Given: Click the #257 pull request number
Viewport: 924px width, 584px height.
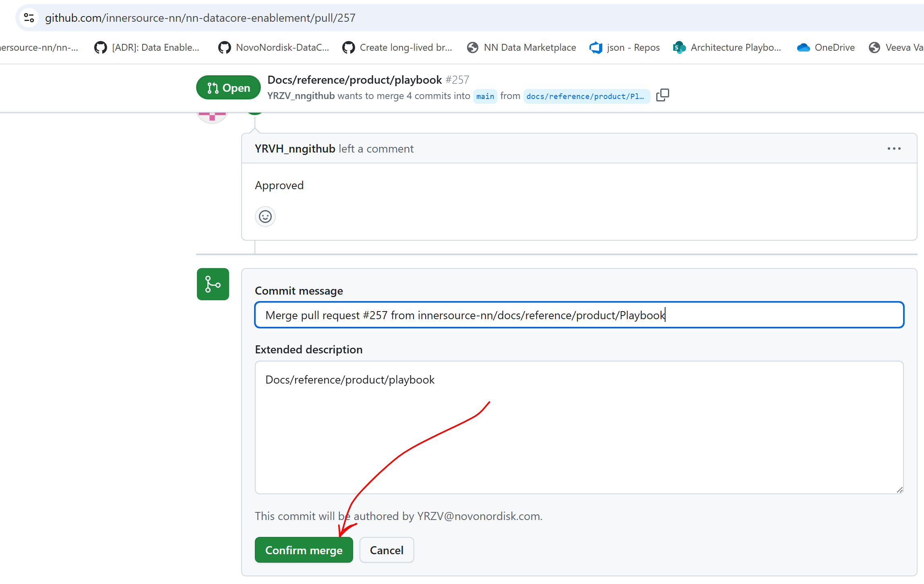Looking at the screenshot, I should (457, 80).
